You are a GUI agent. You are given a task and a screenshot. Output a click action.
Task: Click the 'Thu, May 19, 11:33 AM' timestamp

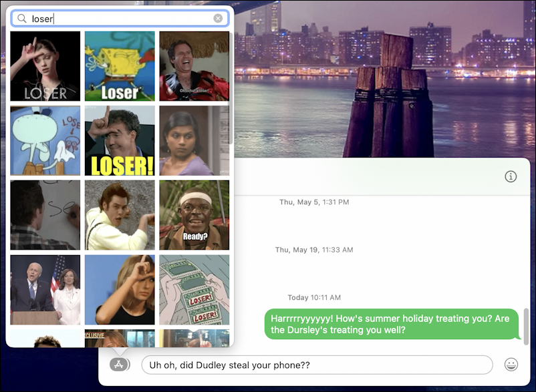(x=314, y=250)
